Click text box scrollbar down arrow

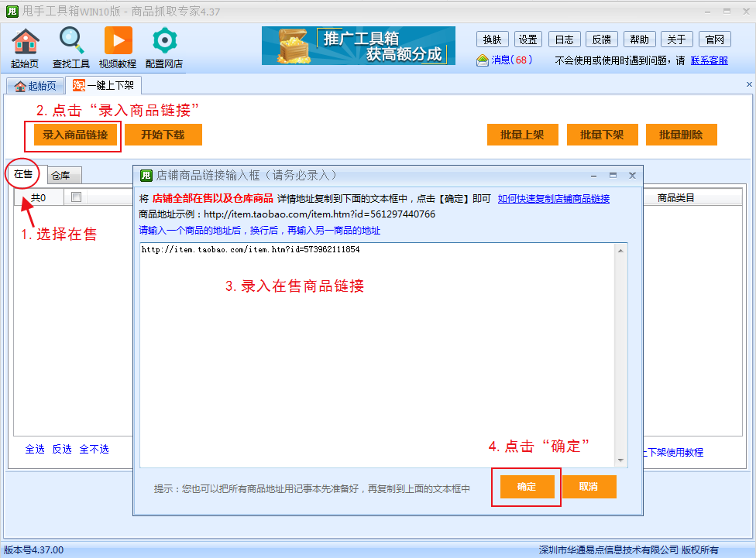(620, 460)
